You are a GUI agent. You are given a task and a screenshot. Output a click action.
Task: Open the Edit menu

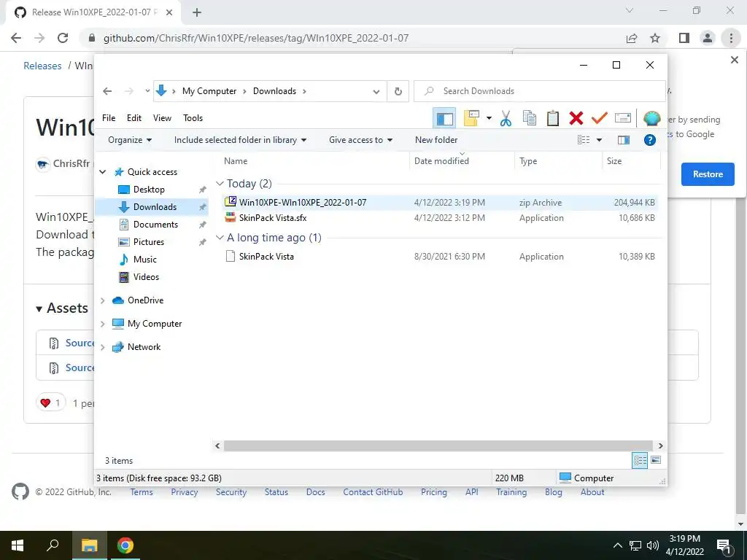tap(134, 118)
